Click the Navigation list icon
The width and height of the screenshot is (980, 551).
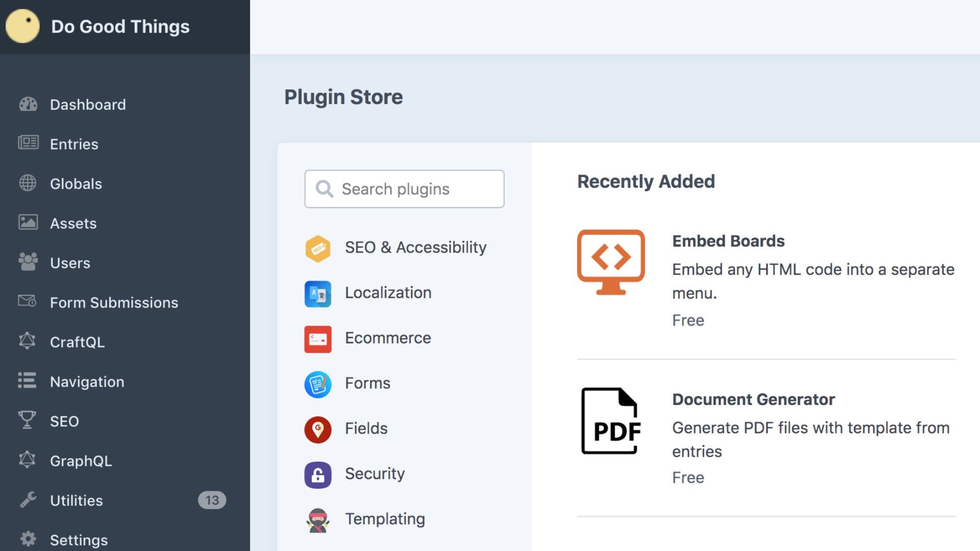pos(28,381)
